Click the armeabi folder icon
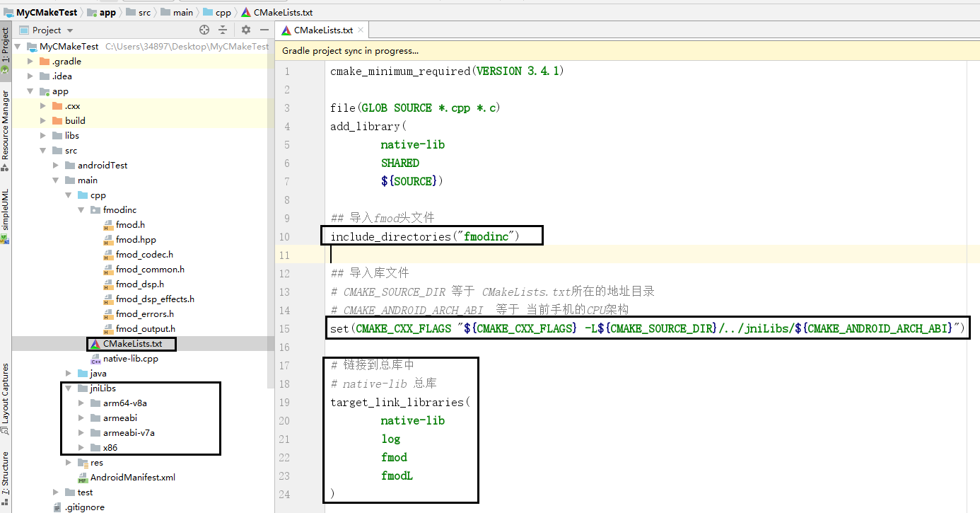This screenshot has height=513, width=980. pyautogui.click(x=95, y=418)
